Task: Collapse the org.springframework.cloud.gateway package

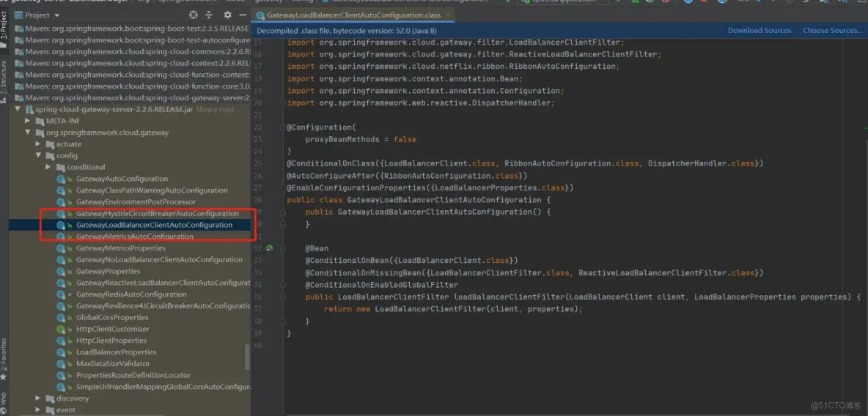Action: [x=28, y=133]
